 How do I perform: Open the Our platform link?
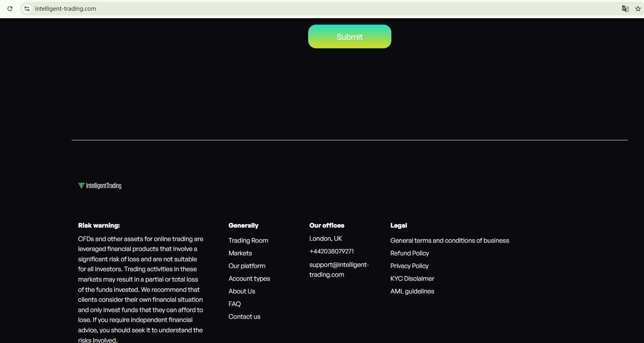pyautogui.click(x=247, y=266)
